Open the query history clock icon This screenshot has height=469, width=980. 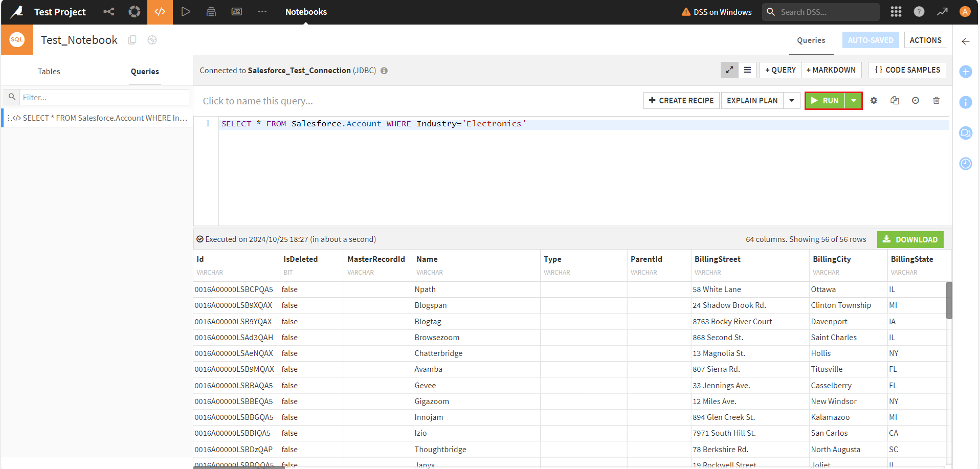tap(915, 101)
